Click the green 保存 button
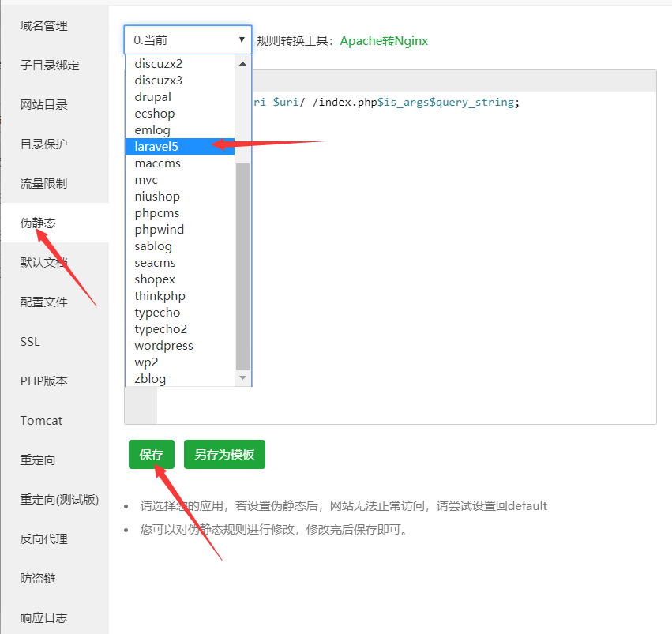The height and width of the screenshot is (634, 672). [x=151, y=455]
